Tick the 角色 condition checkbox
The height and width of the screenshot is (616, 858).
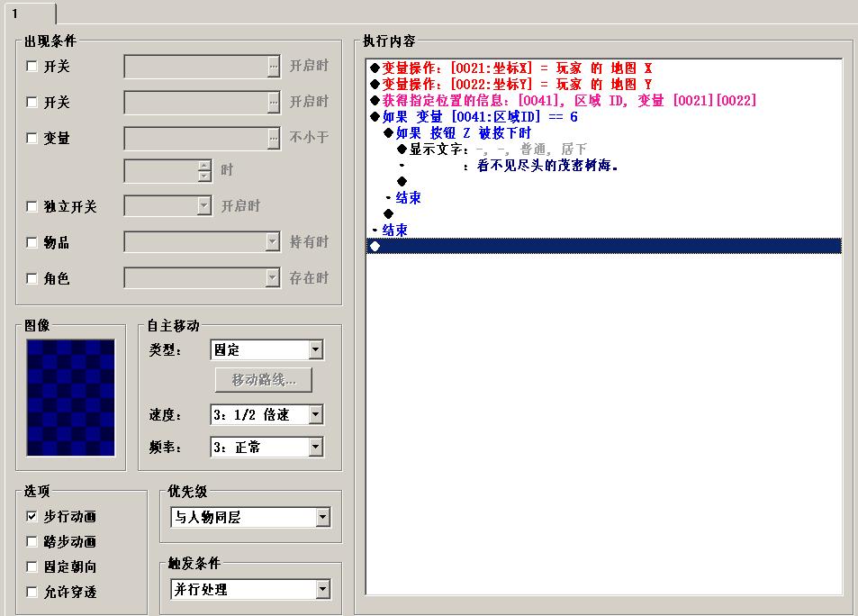point(32,278)
